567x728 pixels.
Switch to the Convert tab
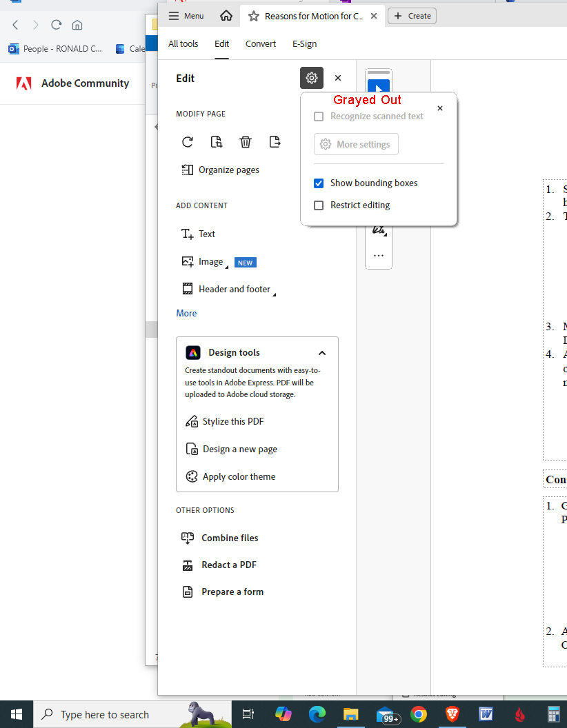coord(260,43)
